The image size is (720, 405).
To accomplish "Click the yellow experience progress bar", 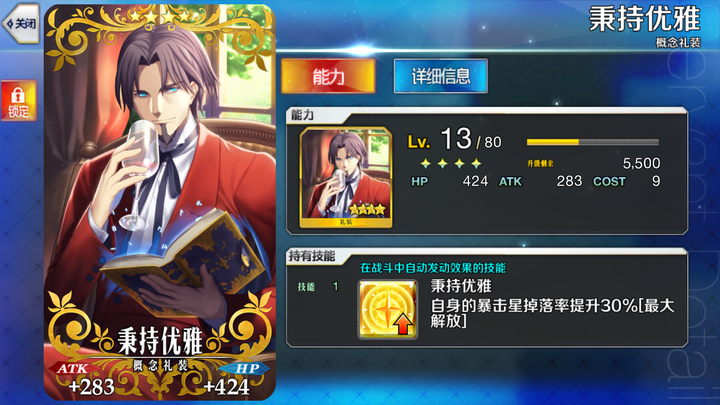I will [592, 142].
